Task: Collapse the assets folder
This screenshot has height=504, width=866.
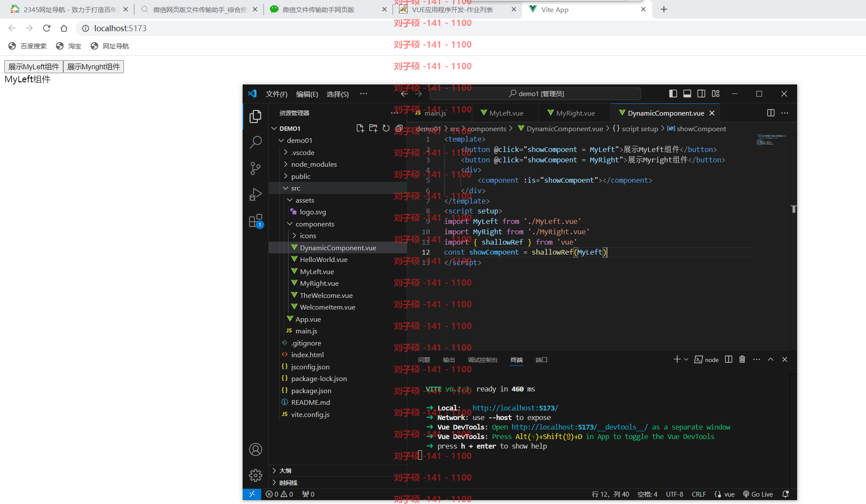Action: 290,200
